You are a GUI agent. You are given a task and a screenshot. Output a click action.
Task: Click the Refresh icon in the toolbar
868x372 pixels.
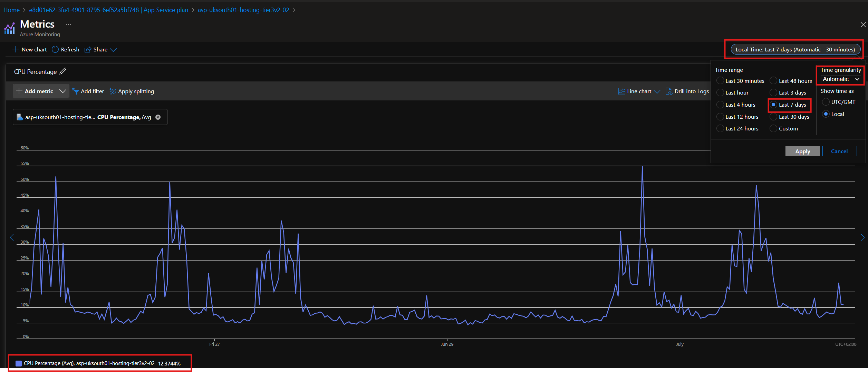[x=55, y=49]
